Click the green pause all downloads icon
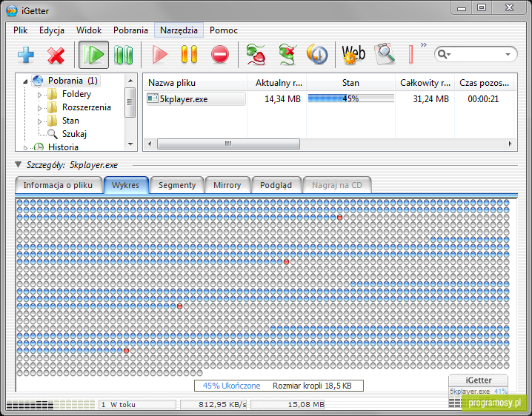The width and height of the screenshot is (532, 416). [x=123, y=55]
